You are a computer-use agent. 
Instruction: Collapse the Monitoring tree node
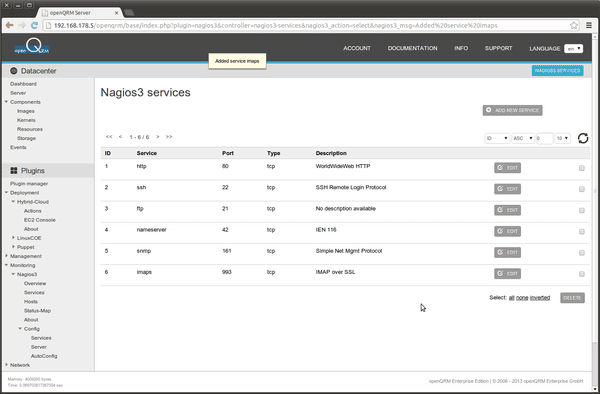click(7, 265)
